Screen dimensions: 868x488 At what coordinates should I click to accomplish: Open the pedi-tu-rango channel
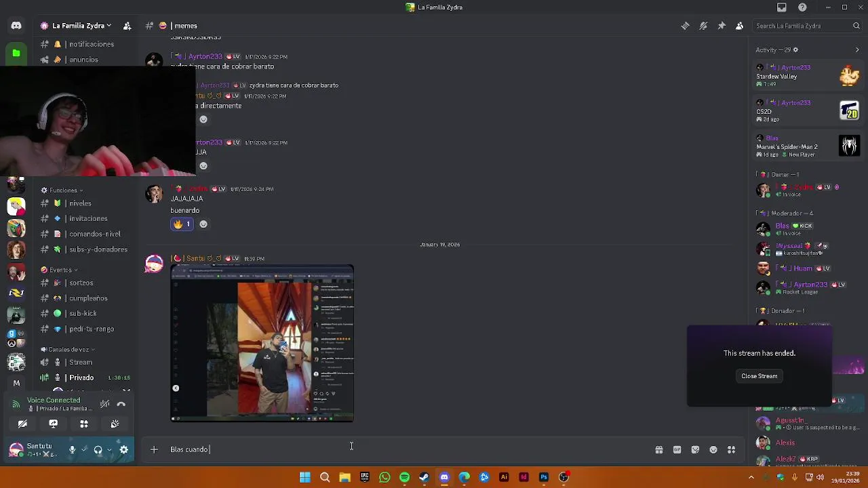[85, 329]
